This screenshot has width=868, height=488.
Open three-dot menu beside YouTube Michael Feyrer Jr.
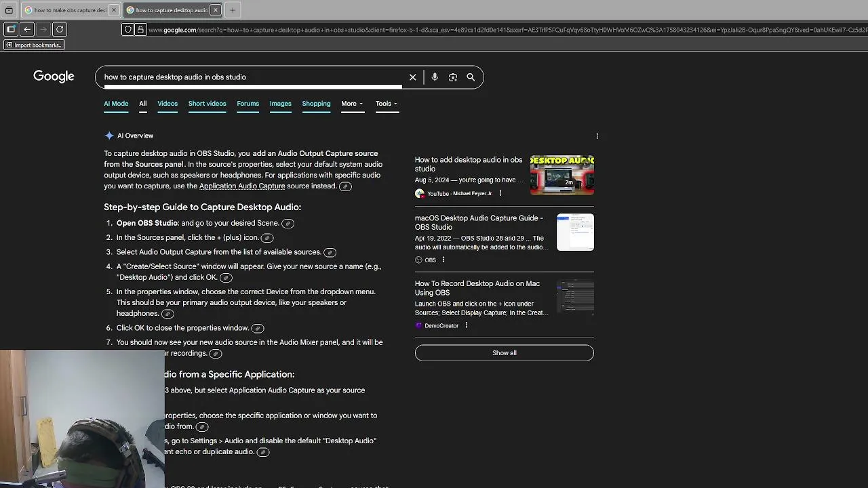coord(500,193)
